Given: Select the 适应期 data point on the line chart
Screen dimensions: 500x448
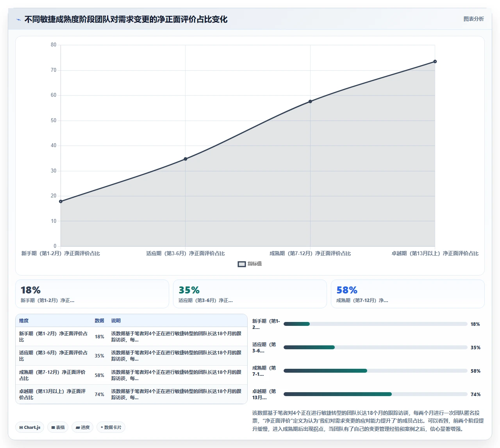Looking at the screenshot, I should pos(186,159).
